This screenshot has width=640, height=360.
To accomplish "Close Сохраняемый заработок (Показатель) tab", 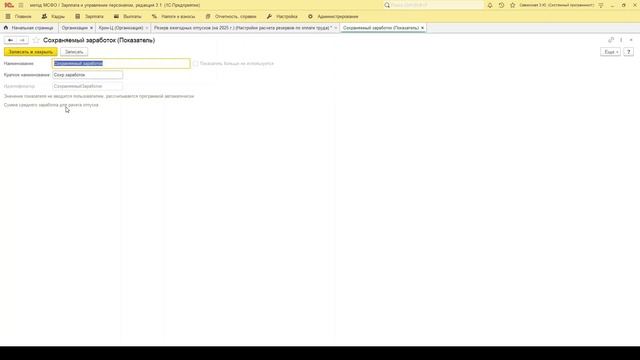I will point(422,28).
